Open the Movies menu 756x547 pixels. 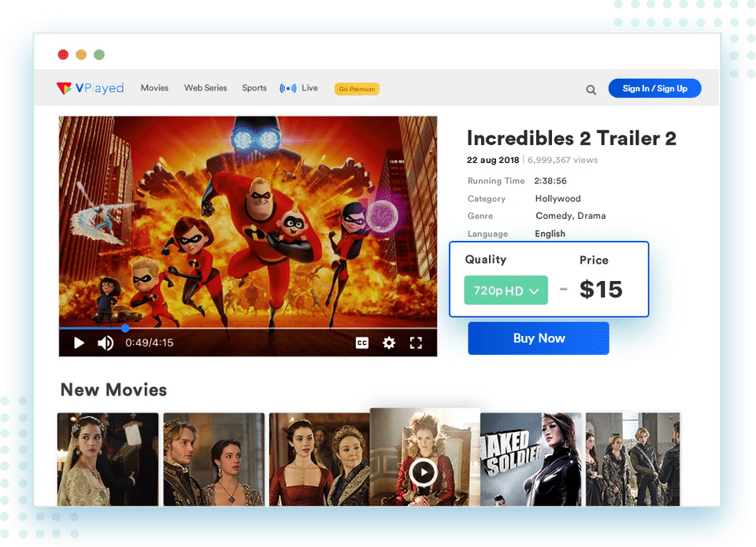(x=155, y=87)
